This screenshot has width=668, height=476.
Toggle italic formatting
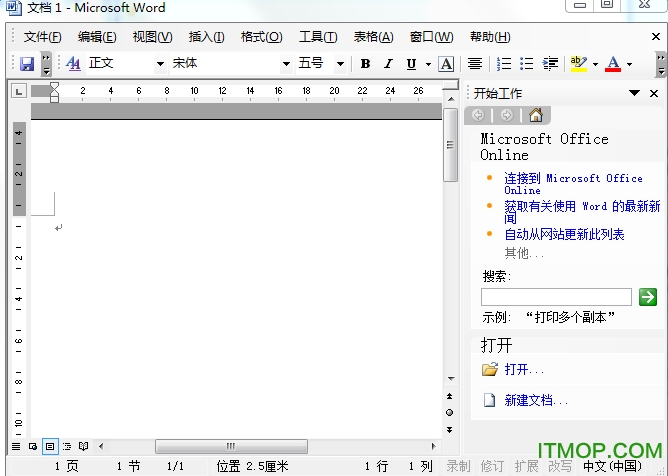(x=388, y=64)
